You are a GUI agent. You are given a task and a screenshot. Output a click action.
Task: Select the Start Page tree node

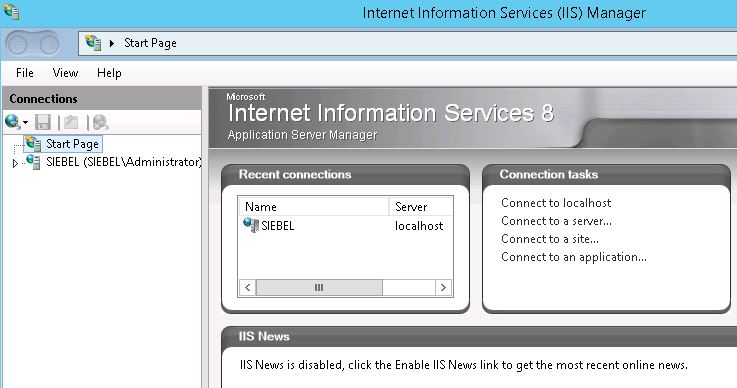[x=63, y=144]
